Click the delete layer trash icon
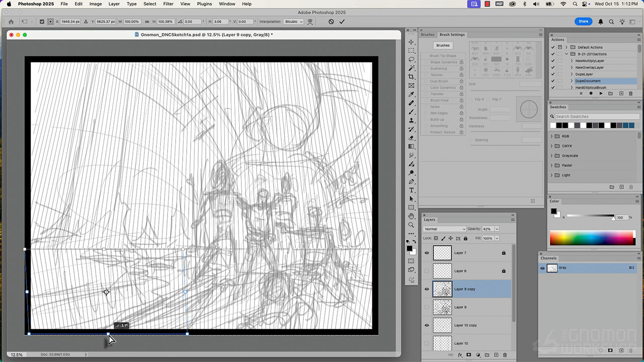The width and height of the screenshot is (644, 362). click(x=505, y=355)
